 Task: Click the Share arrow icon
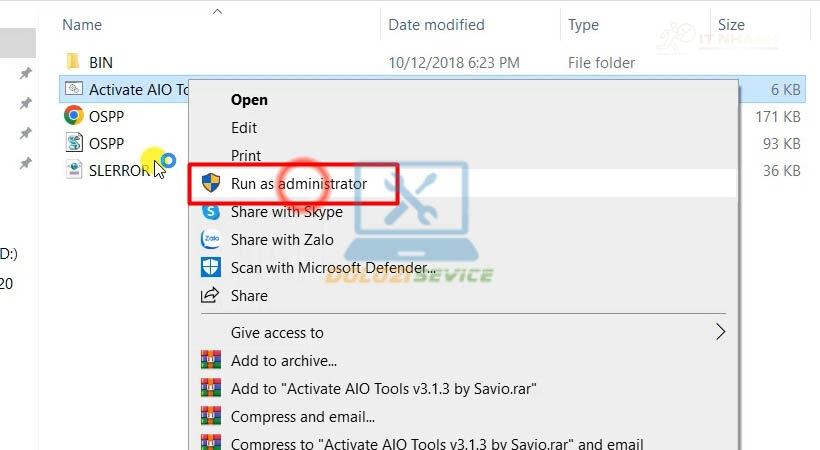pyautogui.click(x=211, y=296)
